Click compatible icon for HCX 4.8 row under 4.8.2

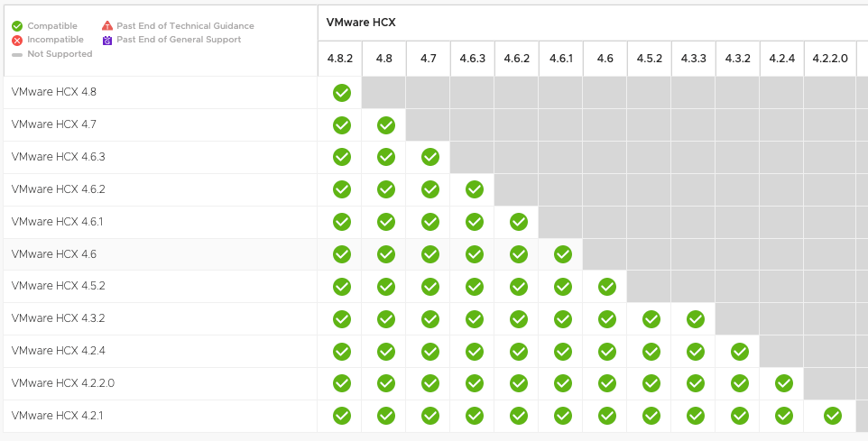(x=341, y=92)
